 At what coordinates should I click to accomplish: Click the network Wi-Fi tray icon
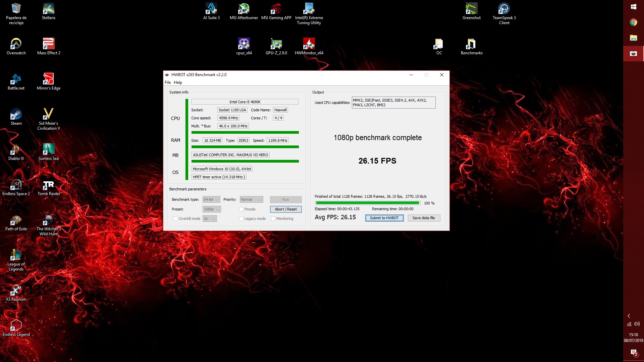(x=629, y=324)
